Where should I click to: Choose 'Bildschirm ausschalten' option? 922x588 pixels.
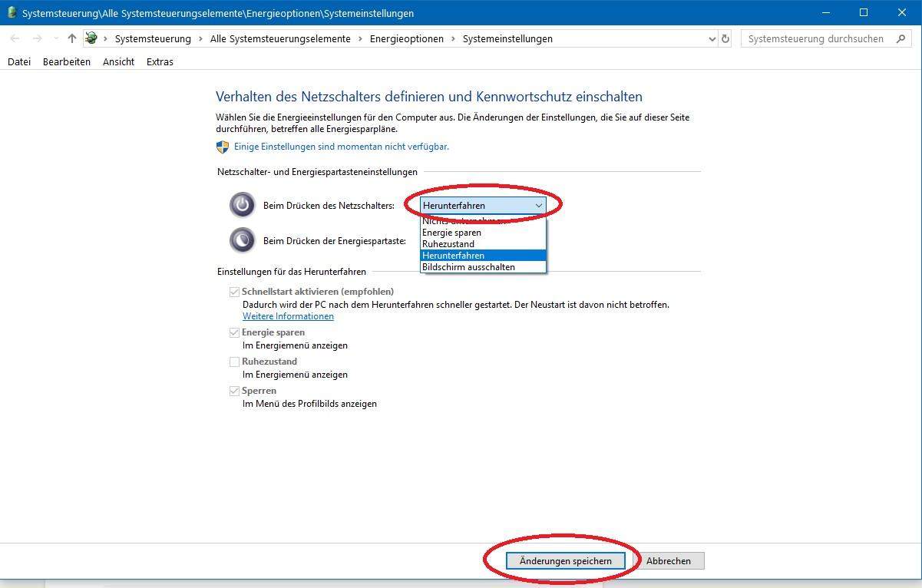tap(484, 266)
